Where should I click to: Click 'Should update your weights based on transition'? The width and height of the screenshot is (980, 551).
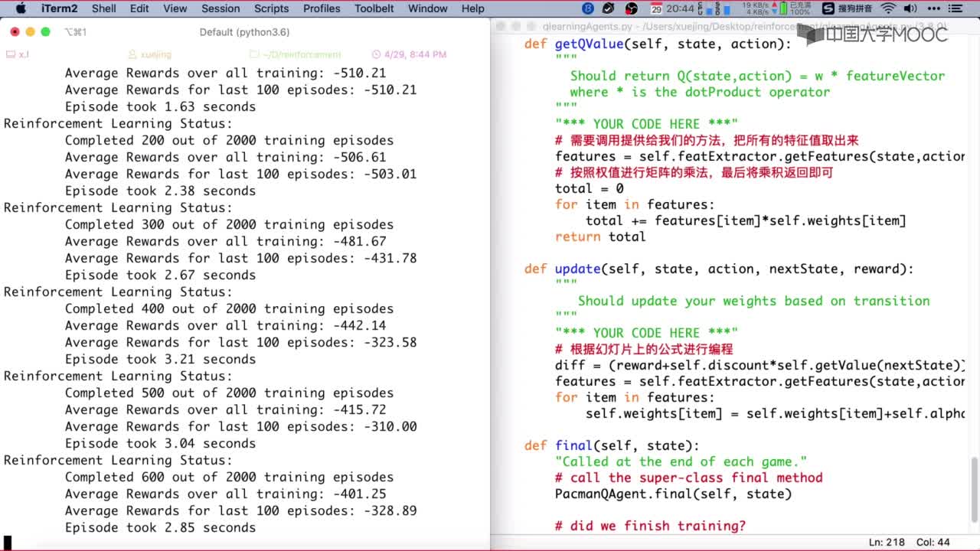[753, 301]
